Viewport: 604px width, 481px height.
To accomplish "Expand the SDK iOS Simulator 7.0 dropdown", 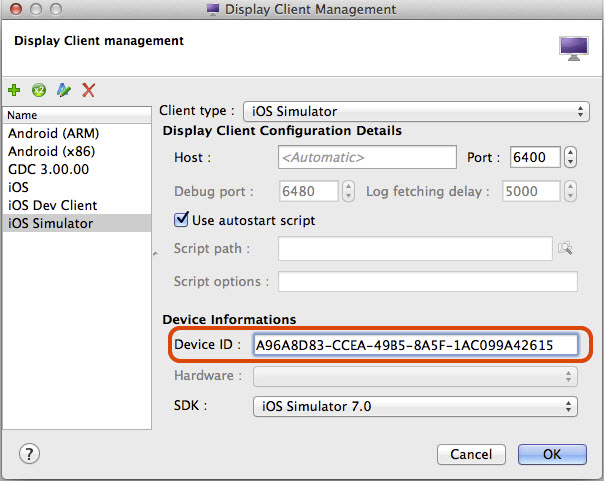I will [x=415, y=405].
